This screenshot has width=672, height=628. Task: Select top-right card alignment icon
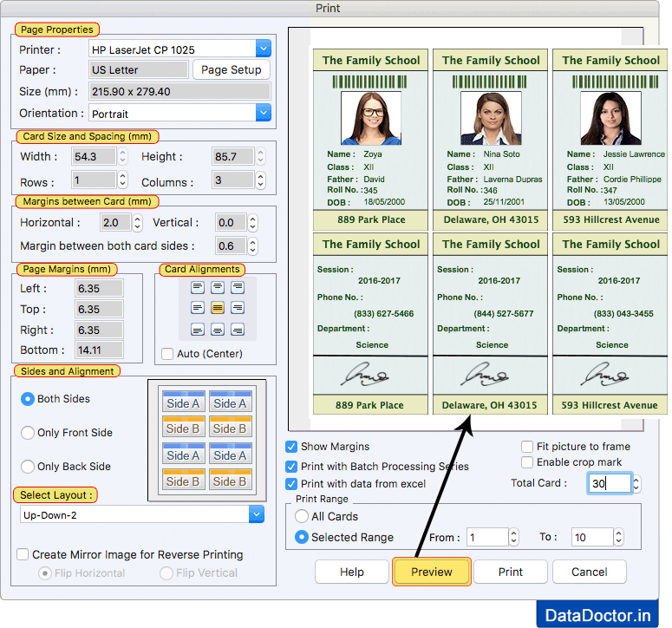pyautogui.click(x=238, y=287)
